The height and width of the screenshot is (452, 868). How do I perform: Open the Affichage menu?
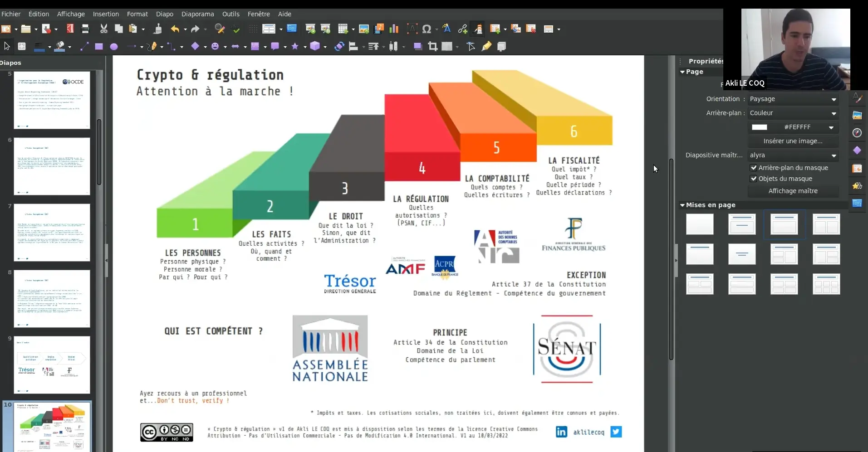[71, 14]
